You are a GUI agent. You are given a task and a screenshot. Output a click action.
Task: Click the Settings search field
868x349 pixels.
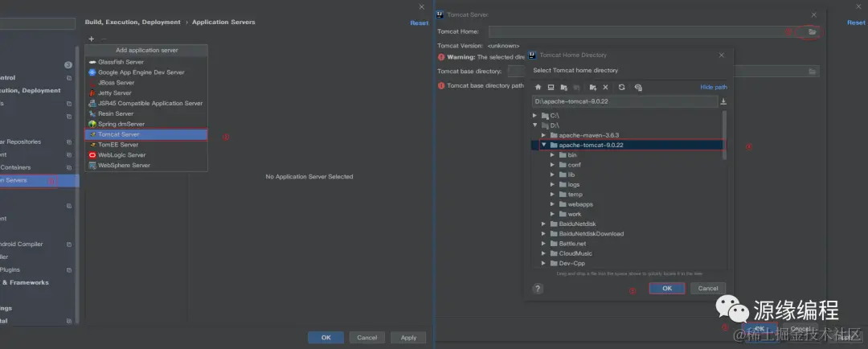point(37,24)
